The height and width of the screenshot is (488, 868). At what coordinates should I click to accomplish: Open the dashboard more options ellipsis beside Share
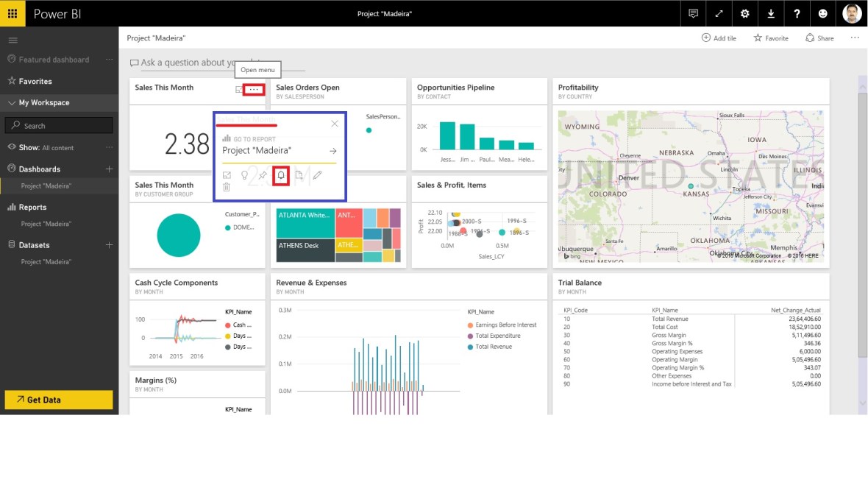854,38
